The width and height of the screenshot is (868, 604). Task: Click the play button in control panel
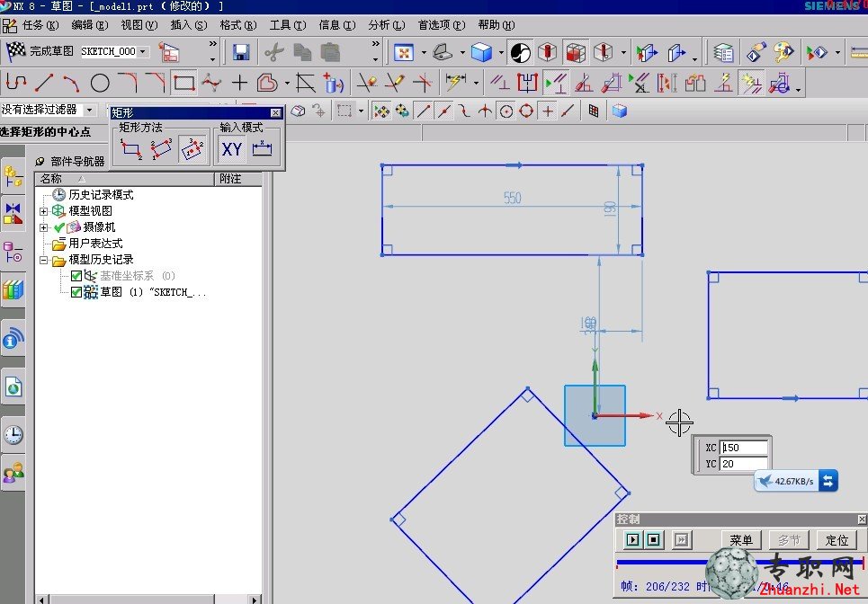[632, 539]
